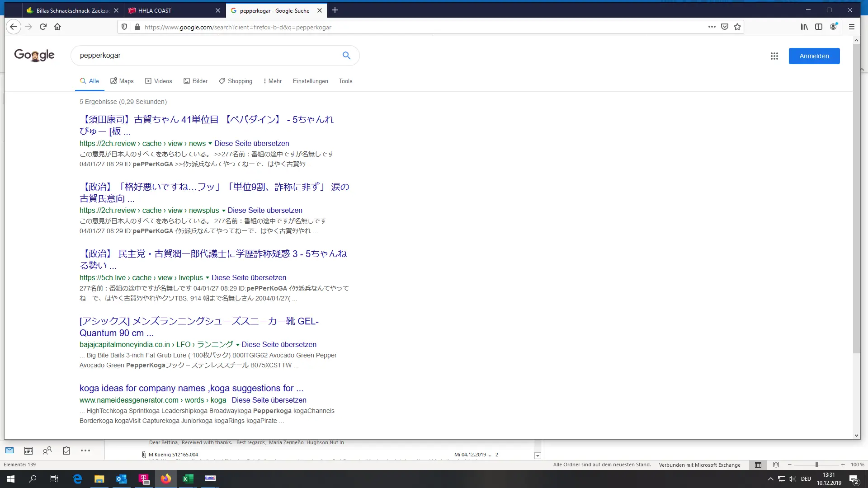Image resolution: width=868 pixels, height=488 pixels.
Task: Select the Bilder search tab
Action: point(196,81)
